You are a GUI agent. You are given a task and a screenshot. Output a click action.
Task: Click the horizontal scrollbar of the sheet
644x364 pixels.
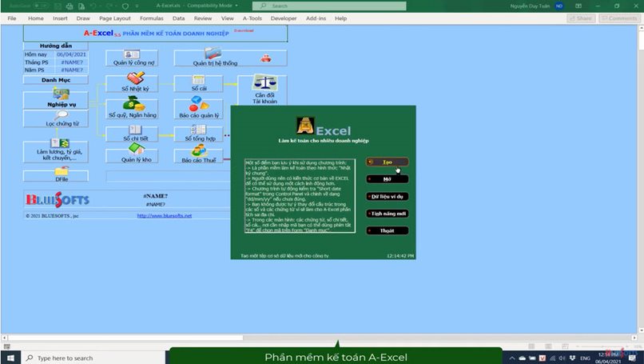point(125,338)
